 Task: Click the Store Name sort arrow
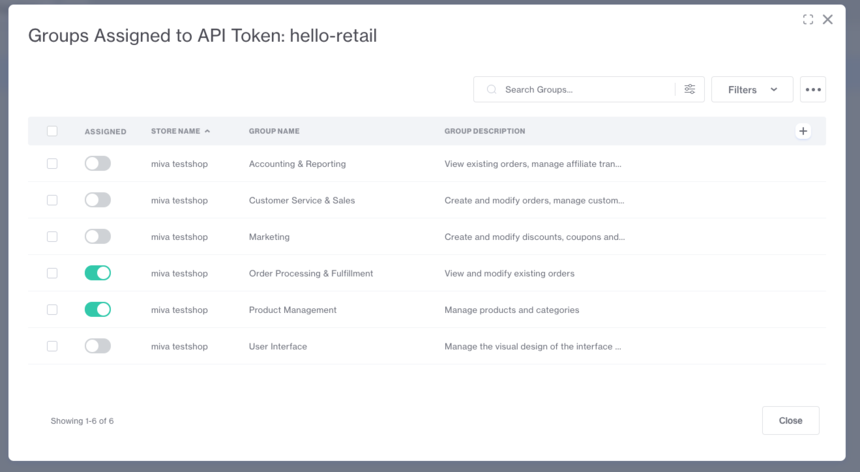pos(208,131)
